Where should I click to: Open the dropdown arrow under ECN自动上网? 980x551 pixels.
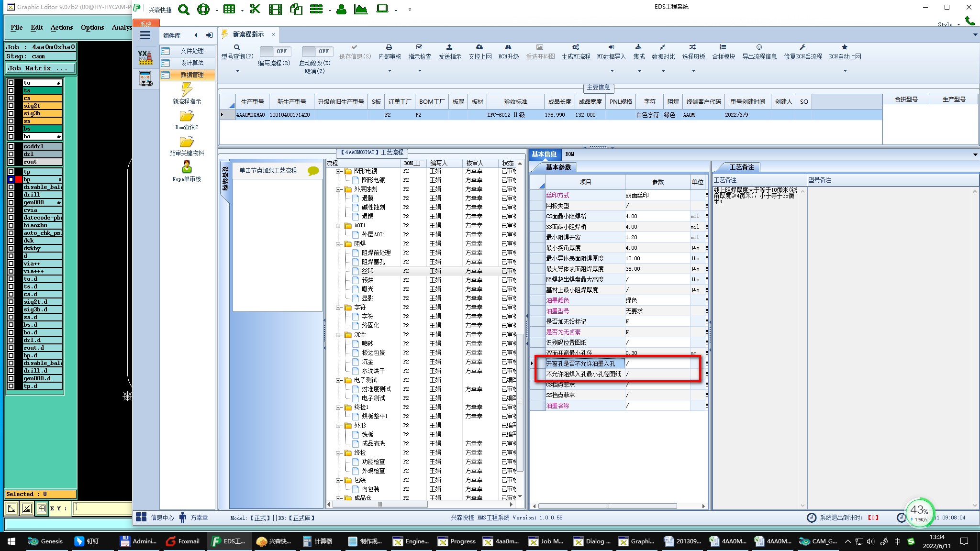pos(845,71)
